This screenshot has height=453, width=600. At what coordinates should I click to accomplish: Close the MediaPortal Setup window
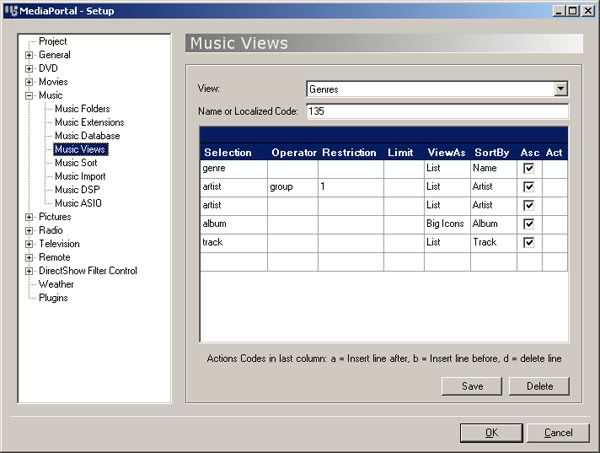(x=588, y=11)
